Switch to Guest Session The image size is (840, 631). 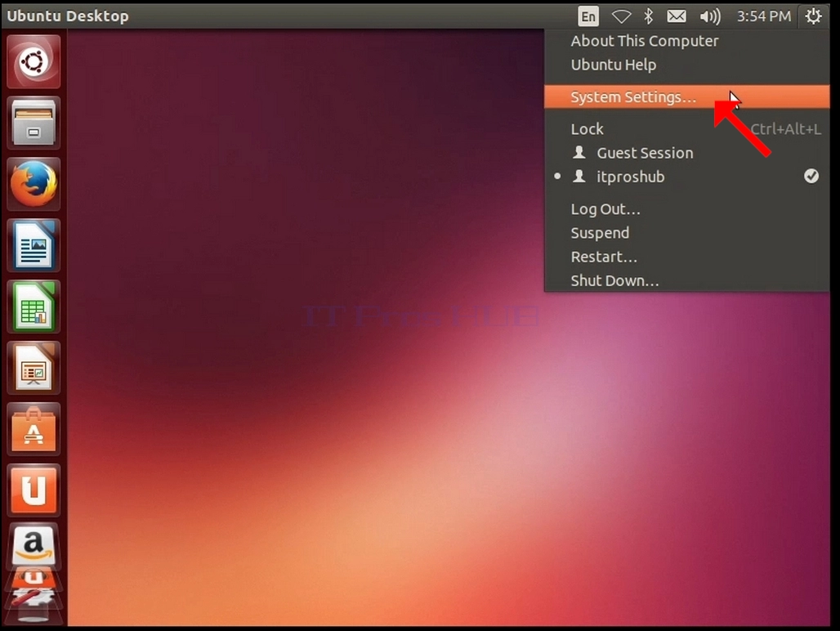pyautogui.click(x=686, y=153)
